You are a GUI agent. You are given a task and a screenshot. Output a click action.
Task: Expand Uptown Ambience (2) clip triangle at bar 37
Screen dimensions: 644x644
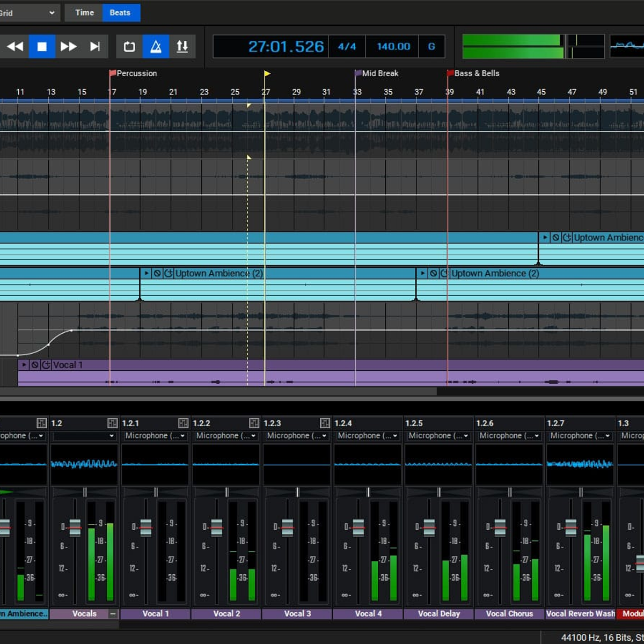coord(423,273)
